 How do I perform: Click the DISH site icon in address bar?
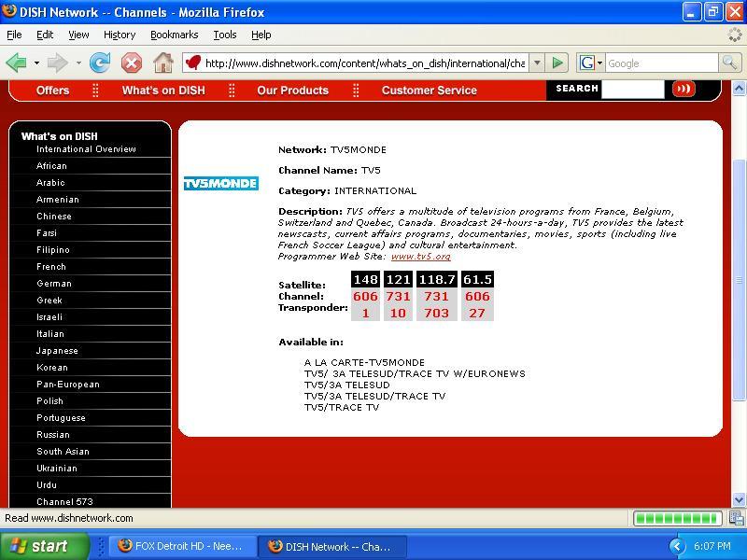point(193,63)
